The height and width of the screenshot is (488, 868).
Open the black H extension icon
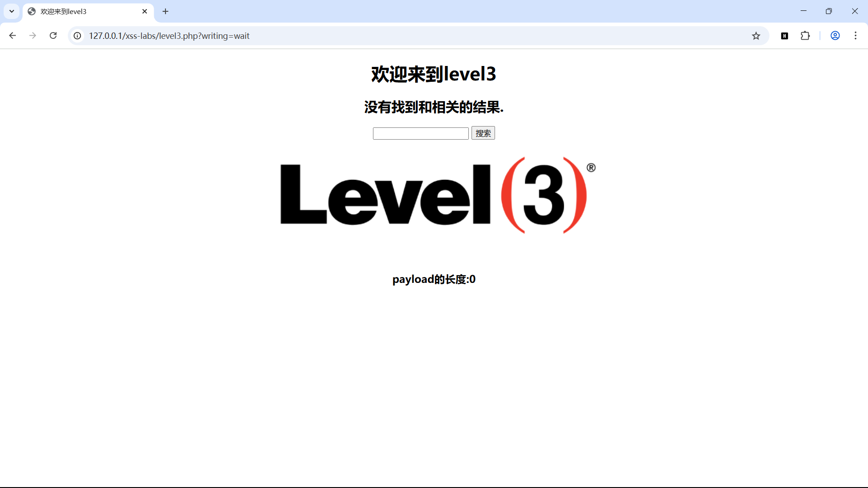(x=784, y=36)
